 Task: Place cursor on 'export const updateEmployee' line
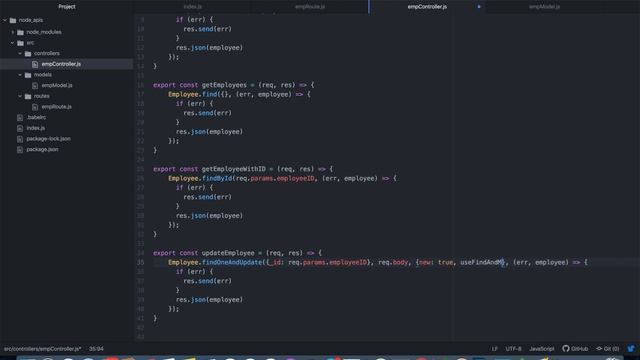(237, 253)
